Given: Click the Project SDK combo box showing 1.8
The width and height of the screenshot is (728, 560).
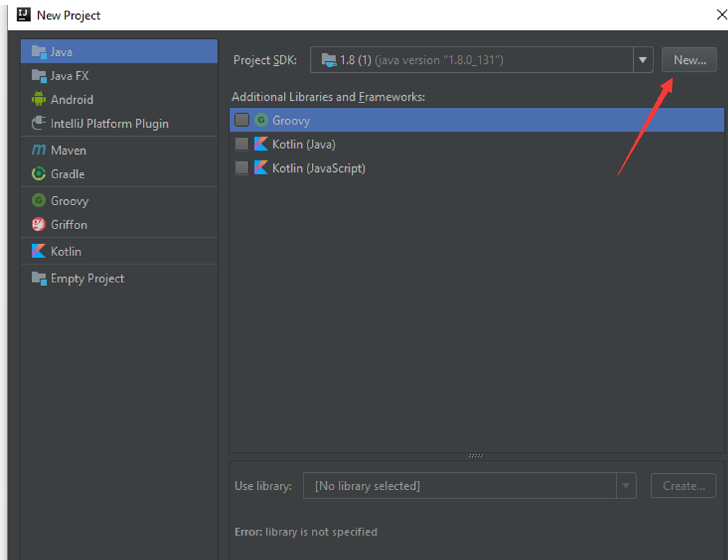Looking at the screenshot, I should tap(482, 60).
